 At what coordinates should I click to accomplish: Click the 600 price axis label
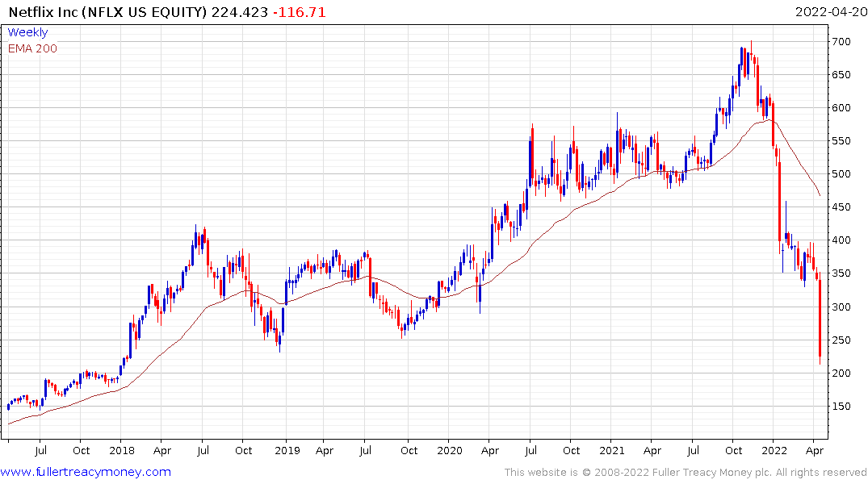point(841,108)
